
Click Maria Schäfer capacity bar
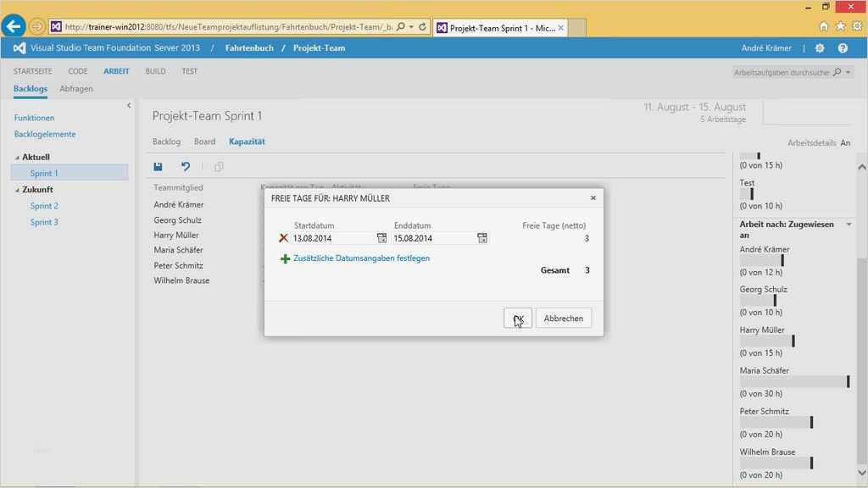794,382
